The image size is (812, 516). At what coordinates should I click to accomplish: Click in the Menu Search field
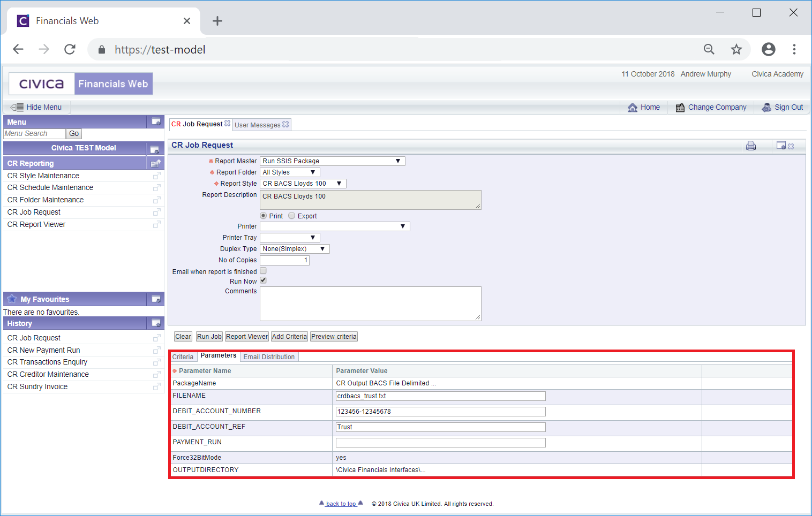[34, 134]
